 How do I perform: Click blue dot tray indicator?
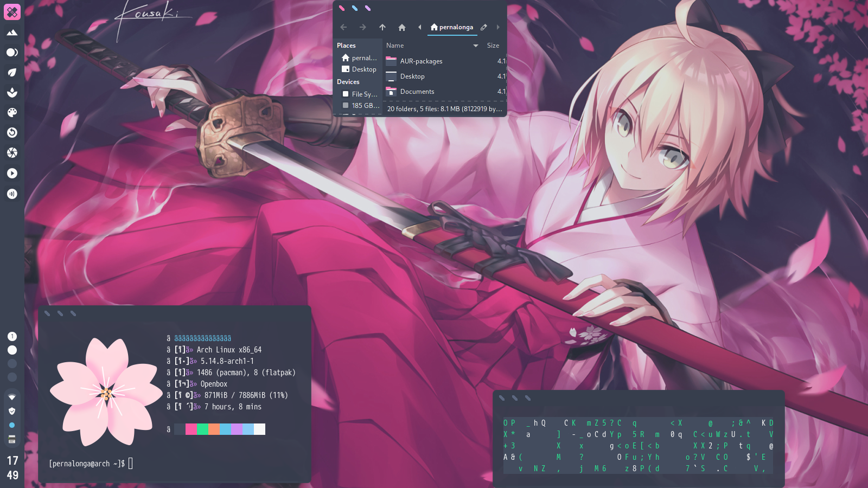pos(12,425)
